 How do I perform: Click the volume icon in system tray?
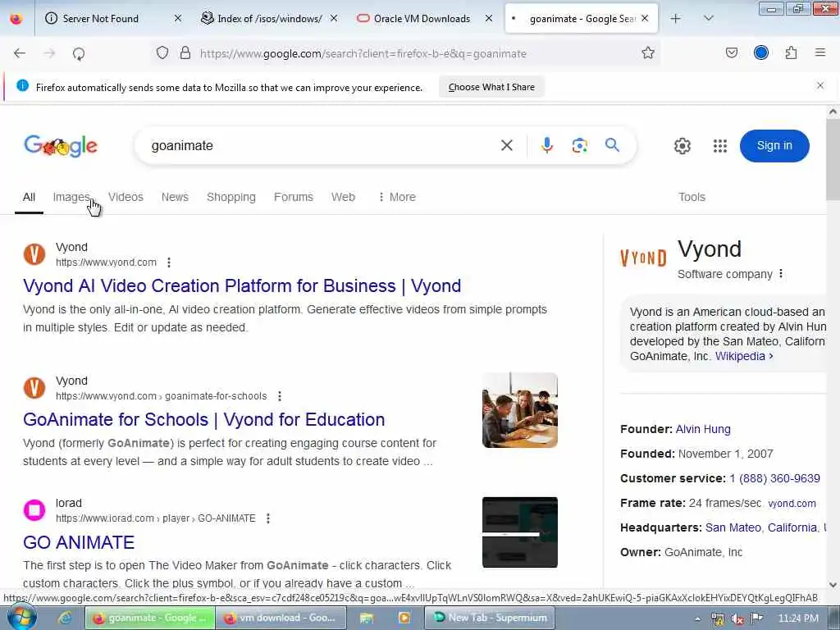737,619
